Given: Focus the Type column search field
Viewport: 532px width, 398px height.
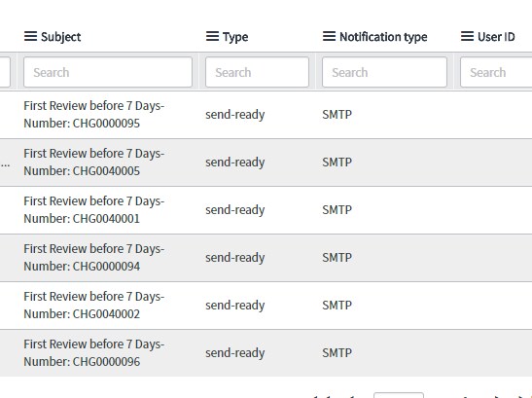Looking at the screenshot, I should pyautogui.click(x=257, y=72).
